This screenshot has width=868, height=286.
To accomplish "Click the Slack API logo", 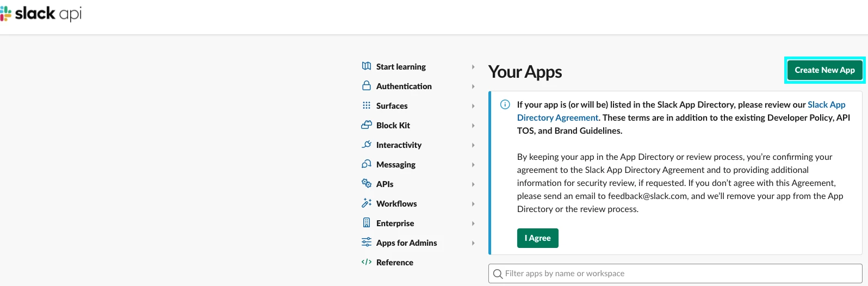I will pos(41,14).
